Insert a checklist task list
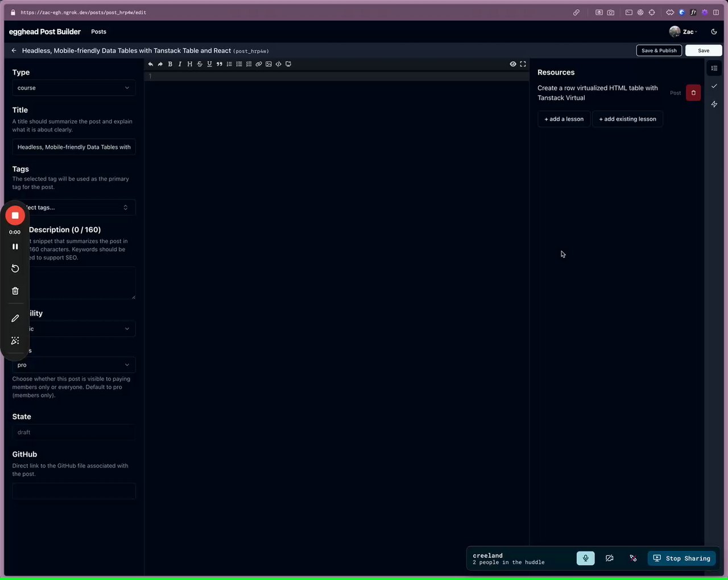The height and width of the screenshot is (580, 728). click(x=249, y=64)
